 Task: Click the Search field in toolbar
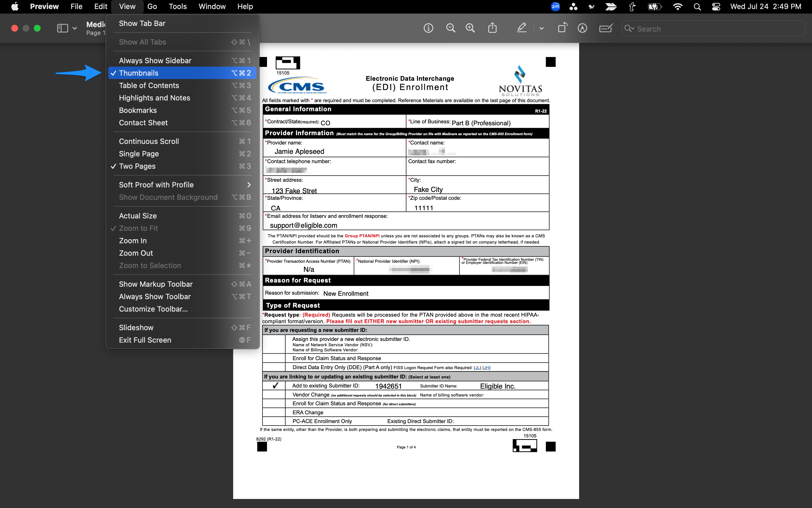(x=713, y=29)
